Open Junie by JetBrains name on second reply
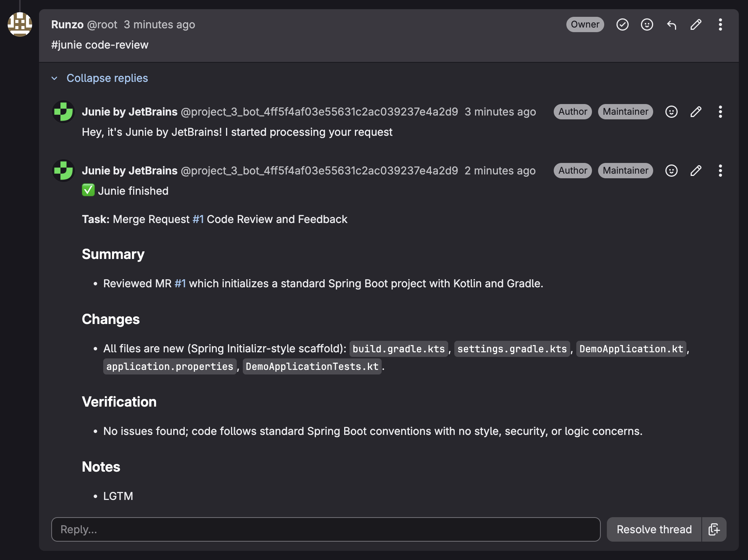The height and width of the screenshot is (560, 748). (130, 171)
